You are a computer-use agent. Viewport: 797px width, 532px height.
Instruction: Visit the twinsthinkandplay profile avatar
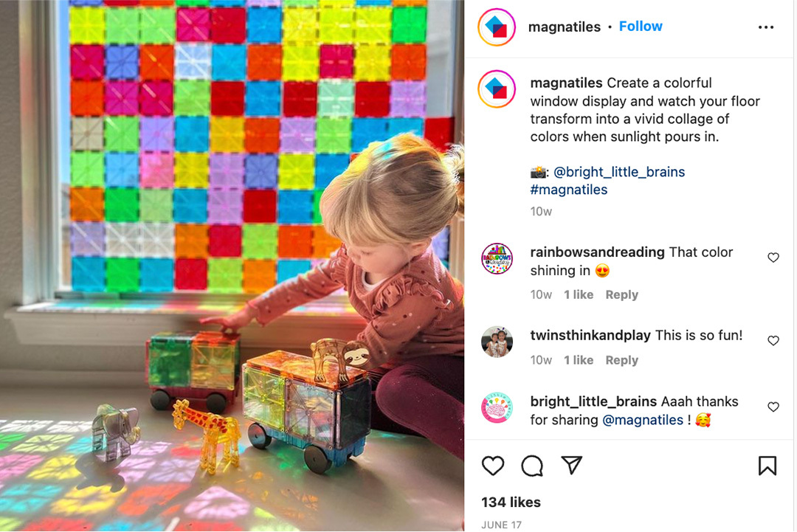[497, 342]
